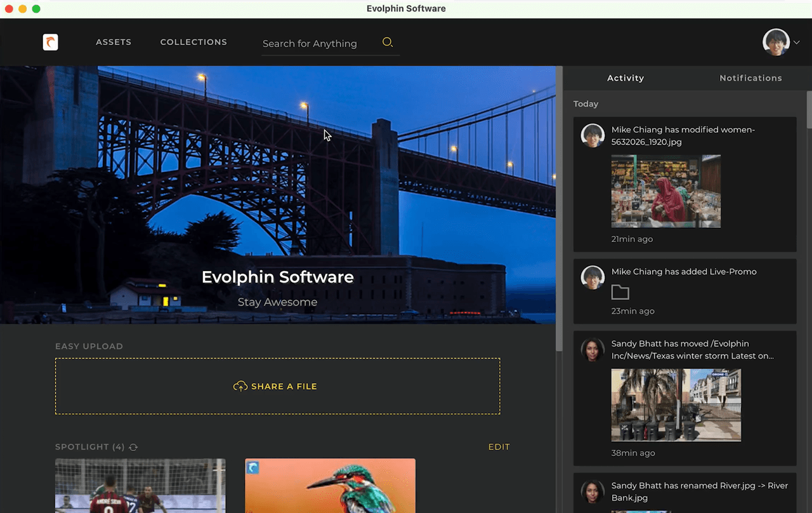
Task: Click the folder icon under Live-Promo activity
Action: coord(620,292)
